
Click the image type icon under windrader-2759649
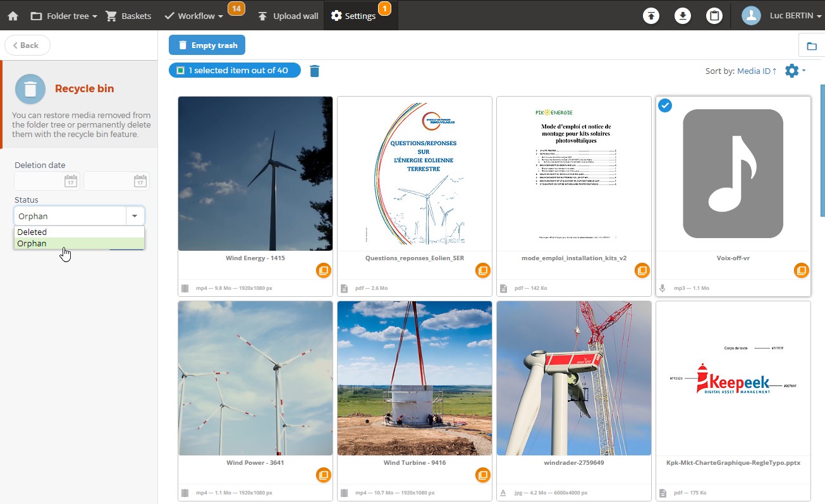click(x=504, y=493)
